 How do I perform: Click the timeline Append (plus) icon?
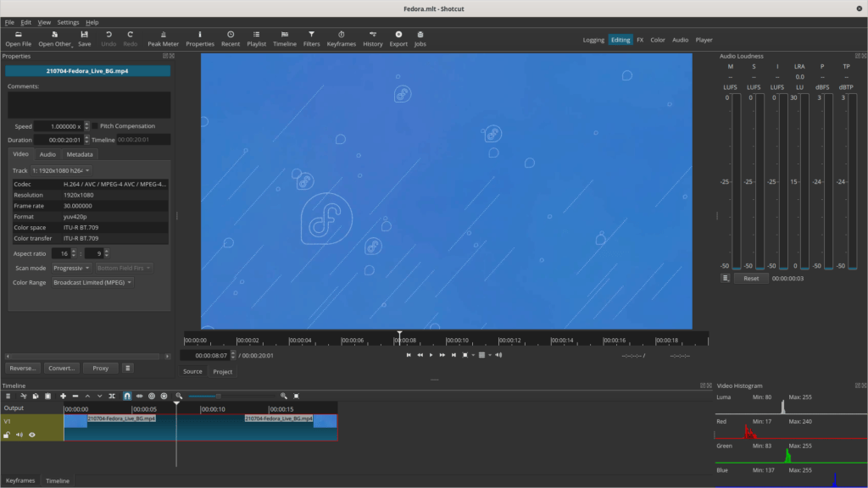click(x=63, y=396)
